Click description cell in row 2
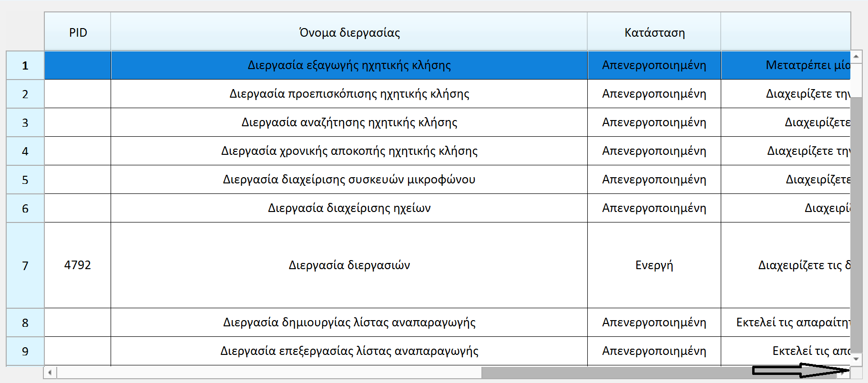The image size is (868, 383). (x=786, y=94)
